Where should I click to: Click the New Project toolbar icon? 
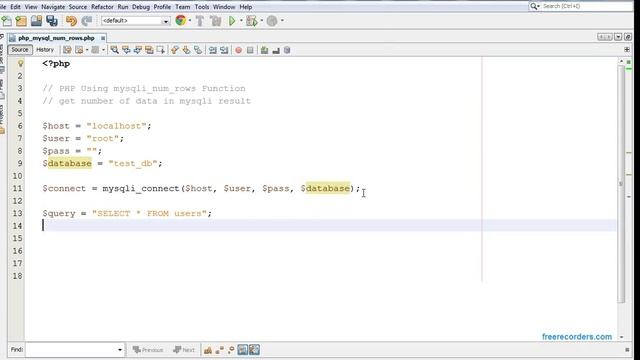21,21
